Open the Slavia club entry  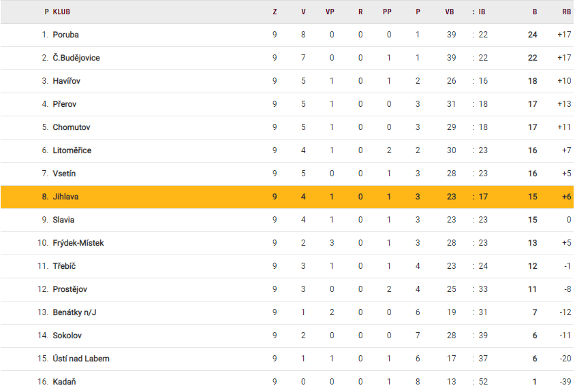(63, 220)
